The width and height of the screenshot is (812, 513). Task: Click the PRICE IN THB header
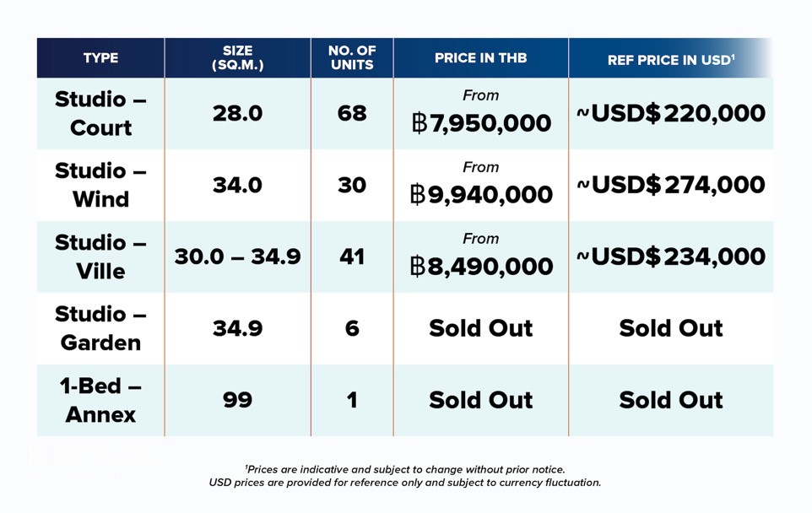480,58
